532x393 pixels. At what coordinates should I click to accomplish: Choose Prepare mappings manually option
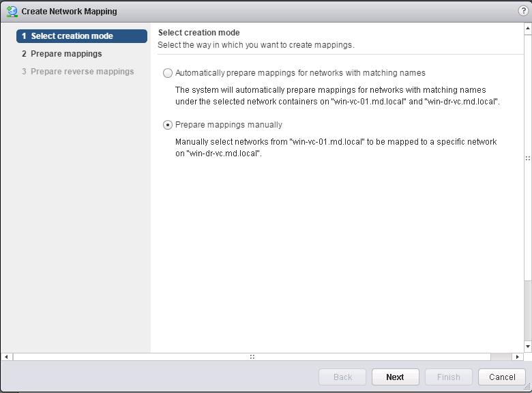click(168, 125)
